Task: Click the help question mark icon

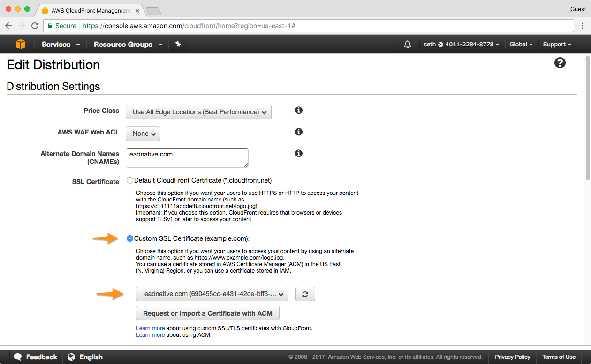Action: (x=560, y=63)
